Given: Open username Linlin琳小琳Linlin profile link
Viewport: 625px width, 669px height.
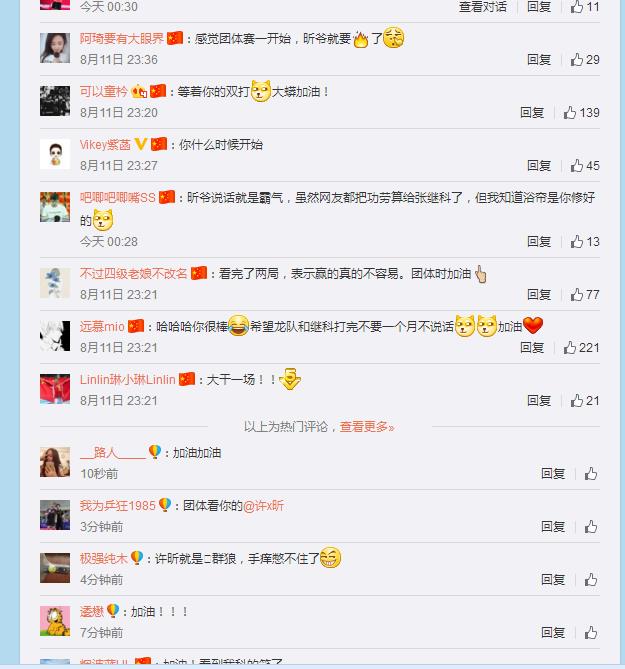Looking at the screenshot, I should [128, 379].
